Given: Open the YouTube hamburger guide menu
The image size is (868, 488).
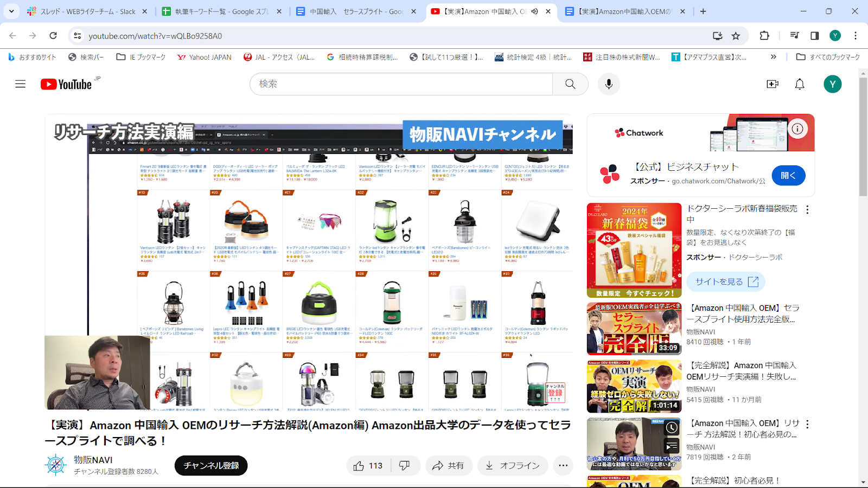Looking at the screenshot, I should [21, 84].
